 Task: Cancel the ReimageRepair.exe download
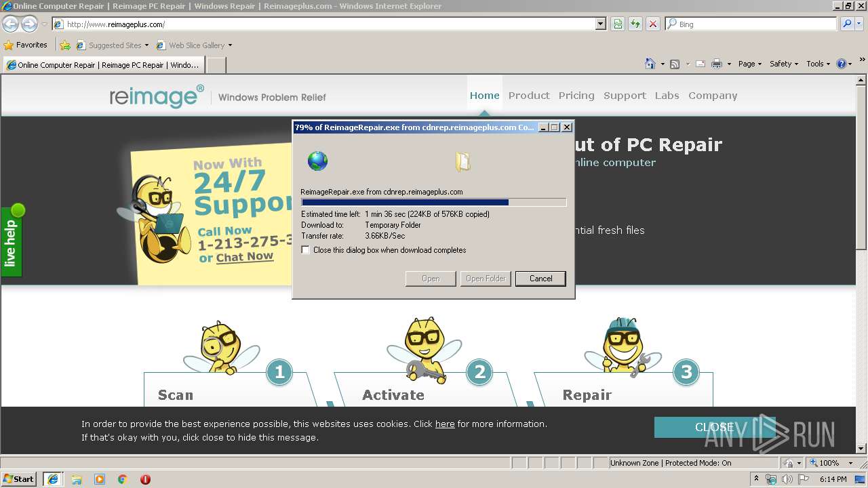(540, 279)
